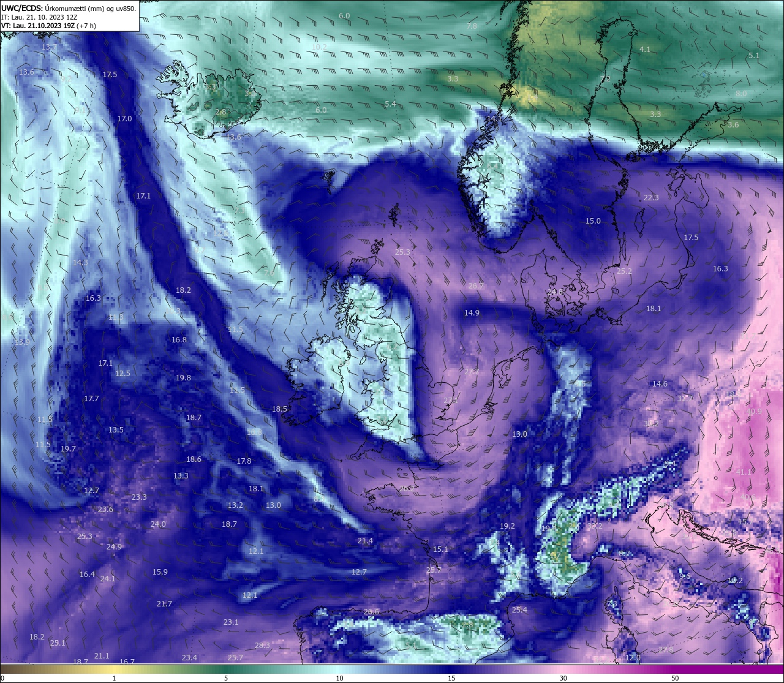The image size is (784, 683).
Task: Select the 25.4 value label
Action: [519, 610]
